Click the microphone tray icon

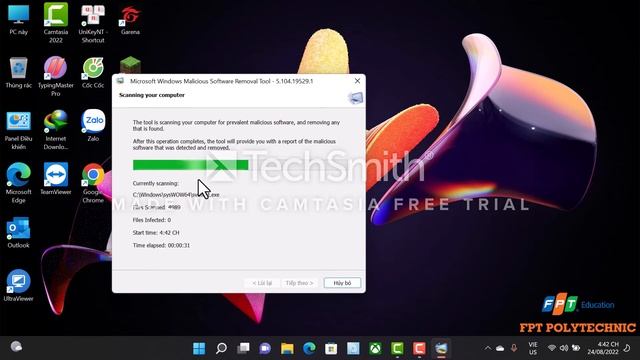[x=514, y=348]
